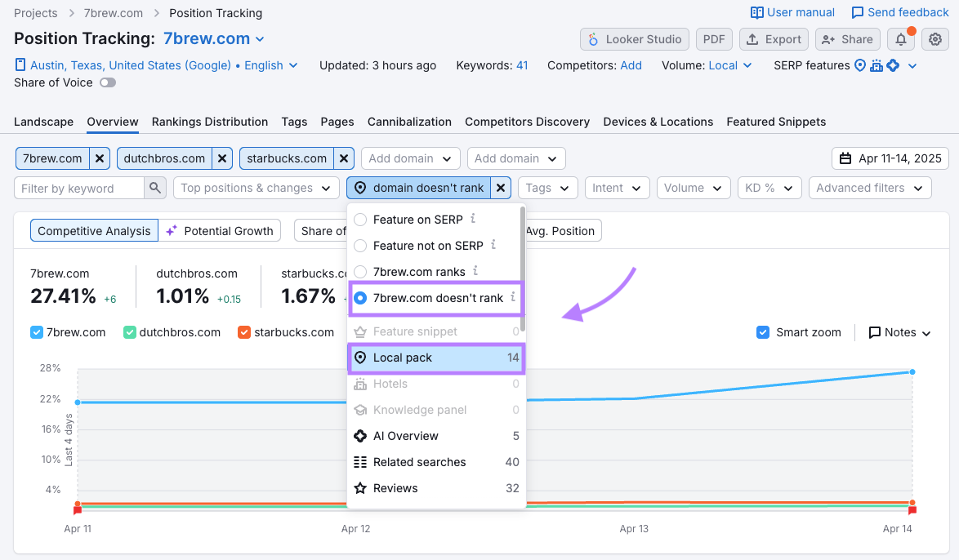The width and height of the screenshot is (959, 560).
Task: Click the Export button
Action: (x=774, y=39)
